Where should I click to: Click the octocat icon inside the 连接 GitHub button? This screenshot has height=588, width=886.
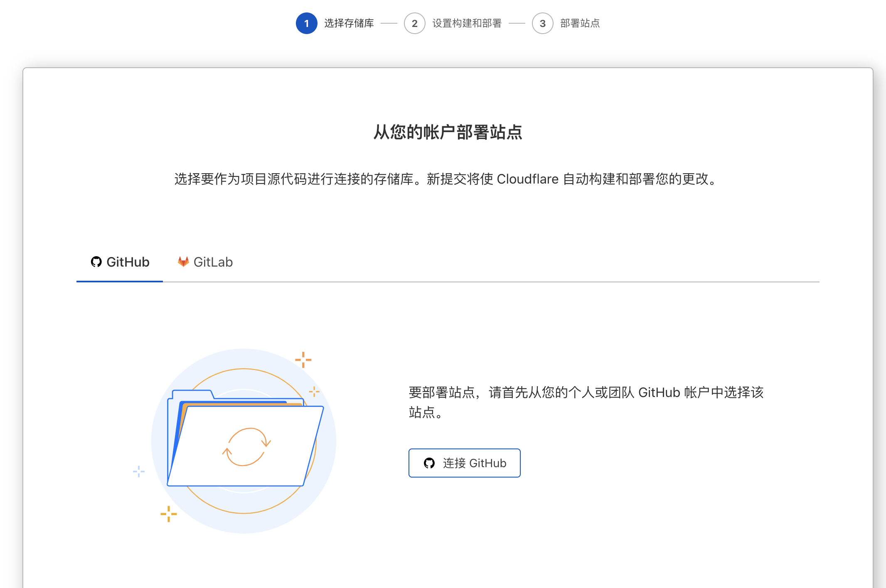pos(429,463)
